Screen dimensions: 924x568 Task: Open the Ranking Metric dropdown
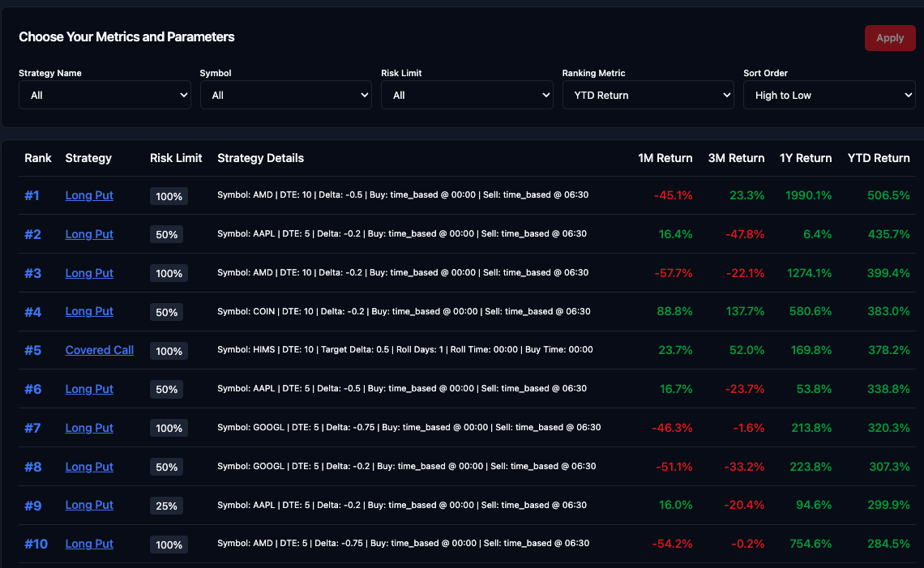pyautogui.click(x=648, y=95)
